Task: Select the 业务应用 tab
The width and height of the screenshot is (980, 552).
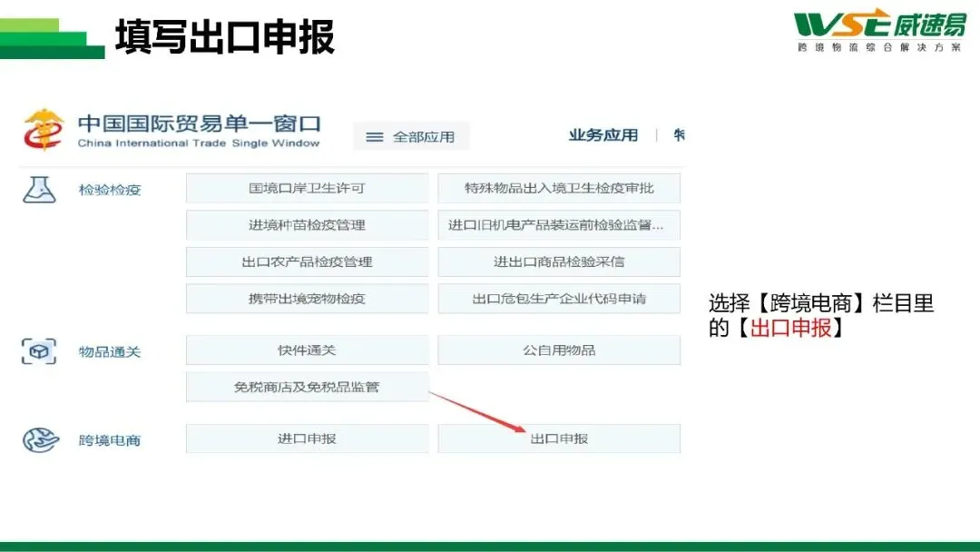Action: pyautogui.click(x=603, y=135)
